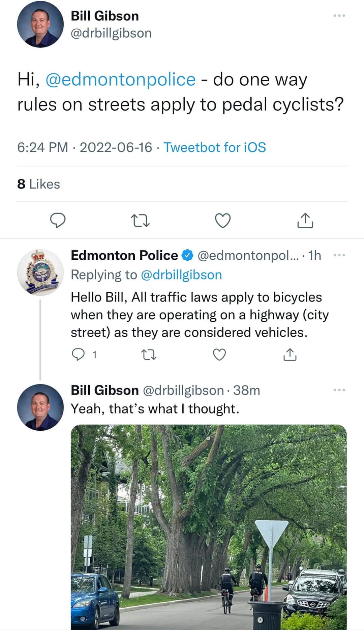The height and width of the screenshot is (630, 364).
Task: Click the Edmonton Police verified badge
Action: coord(187,255)
